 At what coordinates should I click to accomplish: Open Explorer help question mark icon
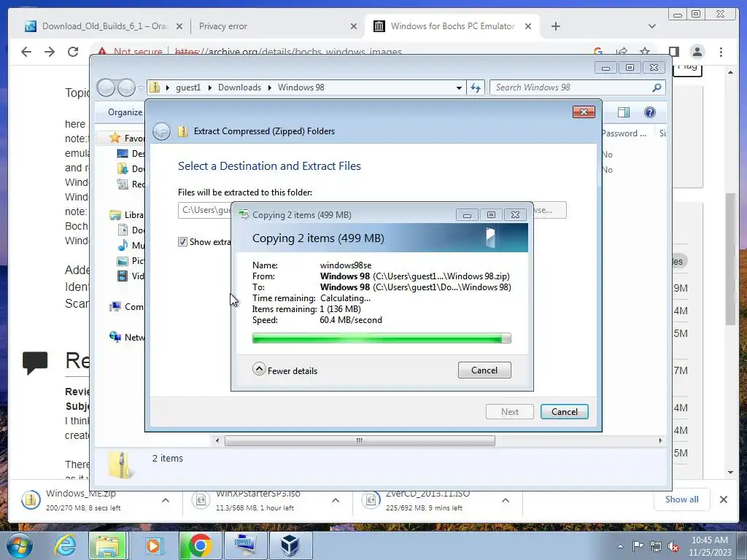(x=649, y=112)
